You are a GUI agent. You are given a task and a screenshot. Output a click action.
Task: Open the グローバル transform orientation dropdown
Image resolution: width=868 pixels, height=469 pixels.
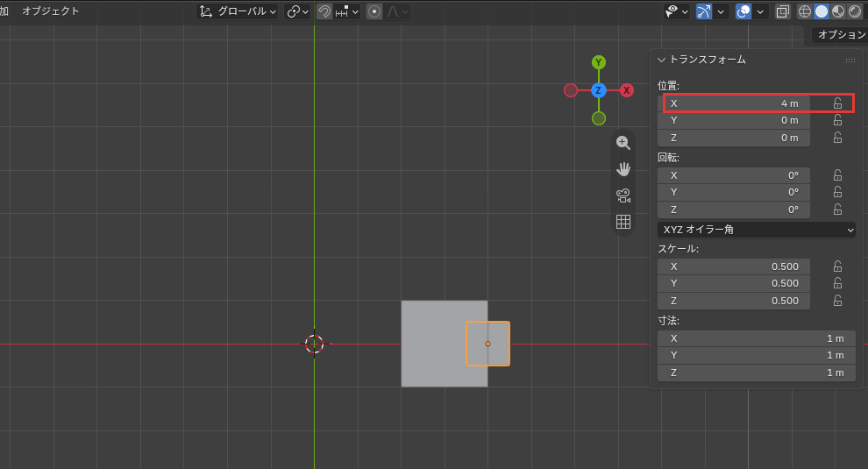coord(238,11)
